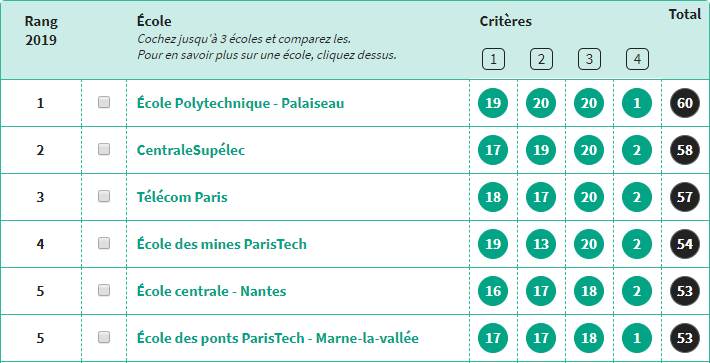Check the École des ponts ParisTech checkbox

[x=104, y=337]
